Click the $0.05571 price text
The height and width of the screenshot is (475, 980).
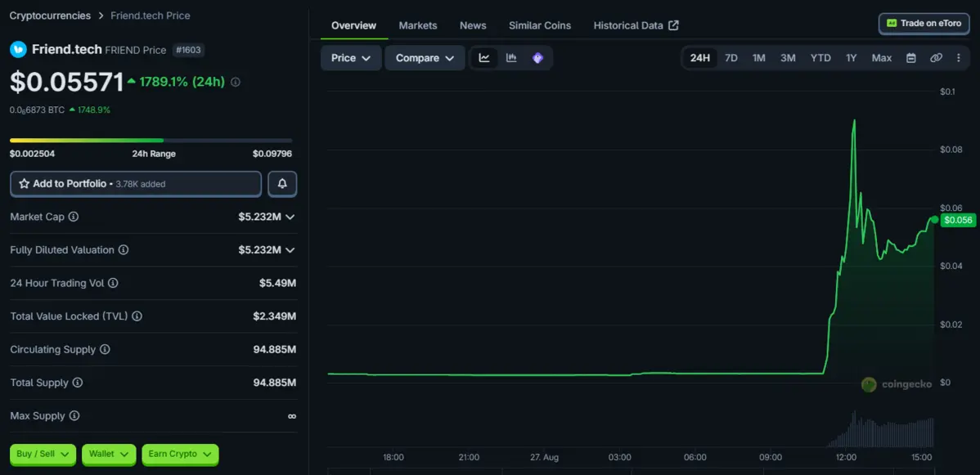point(67,82)
